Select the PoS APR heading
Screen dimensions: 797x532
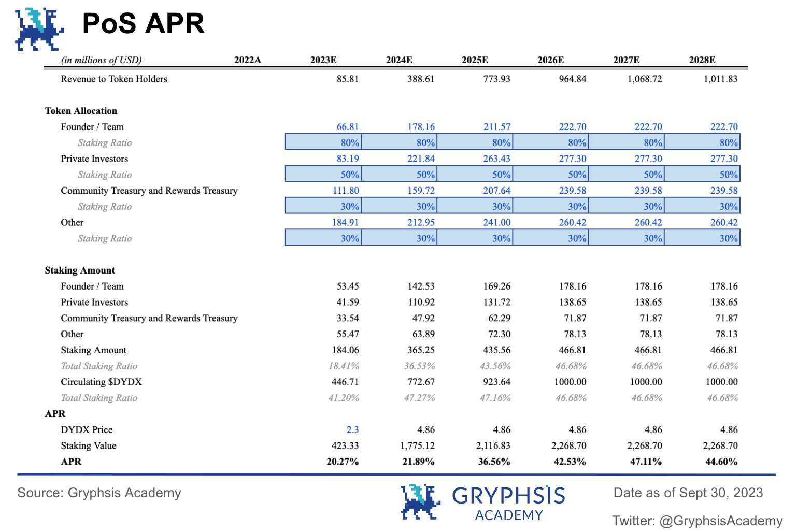[x=144, y=23]
